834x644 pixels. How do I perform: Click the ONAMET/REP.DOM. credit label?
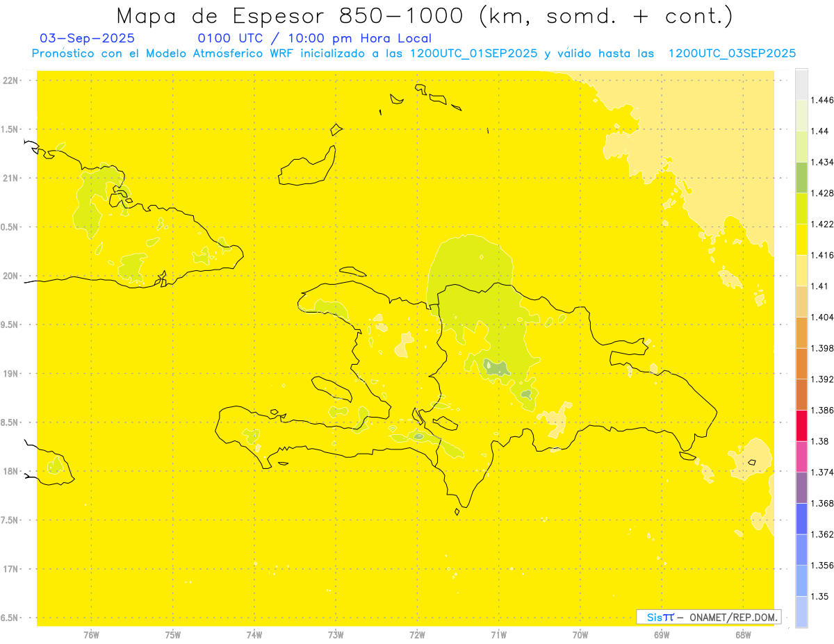click(x=733, y=617)
